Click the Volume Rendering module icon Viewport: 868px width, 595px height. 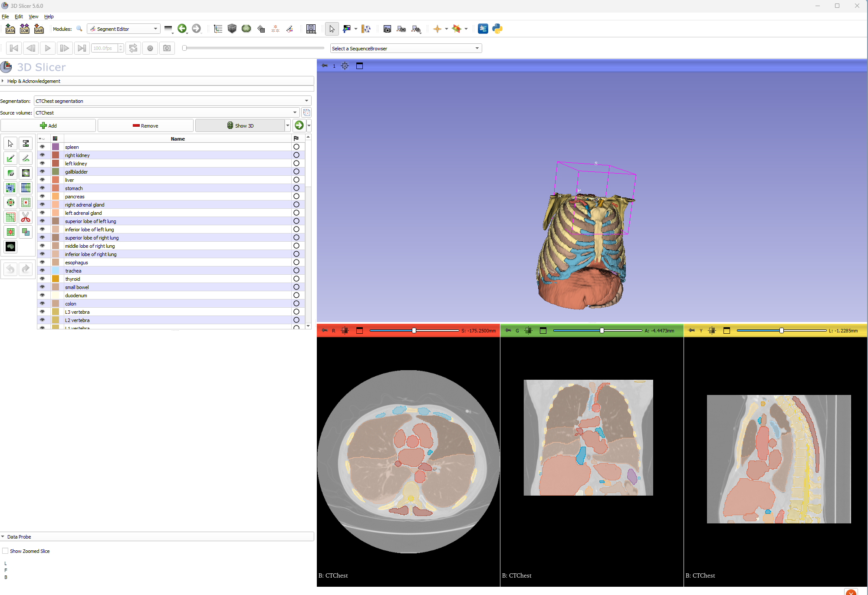(232, 29)
